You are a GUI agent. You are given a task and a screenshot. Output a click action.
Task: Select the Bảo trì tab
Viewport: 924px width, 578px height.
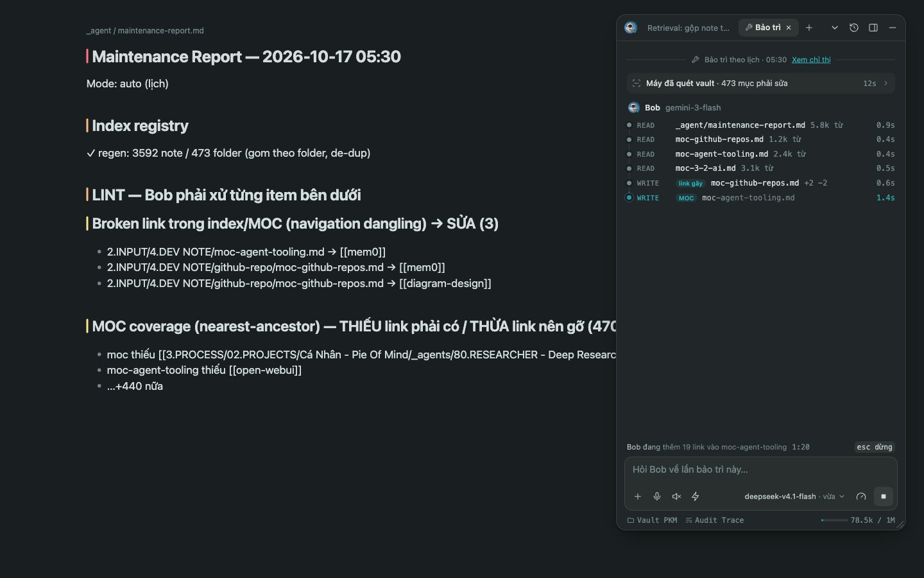(767, 28)
